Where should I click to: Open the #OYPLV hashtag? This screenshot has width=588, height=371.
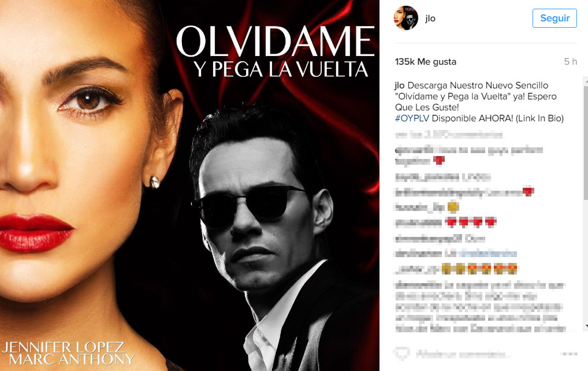tap(412, 118)
